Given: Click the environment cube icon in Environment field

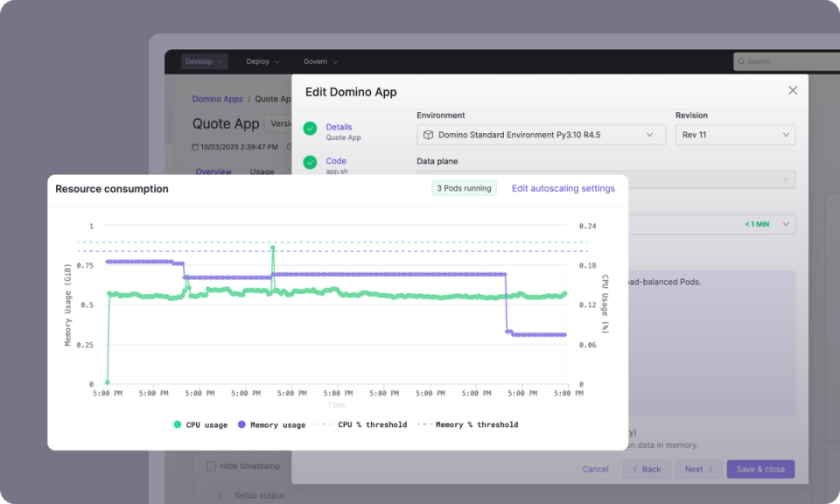Looking at the screenshot, I should (x=429, y=135).
